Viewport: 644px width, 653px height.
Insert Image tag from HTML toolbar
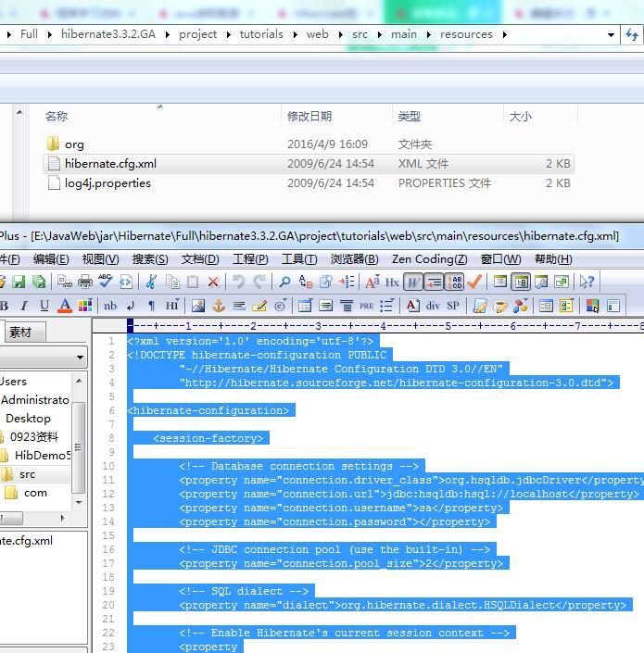pos(198,306)
